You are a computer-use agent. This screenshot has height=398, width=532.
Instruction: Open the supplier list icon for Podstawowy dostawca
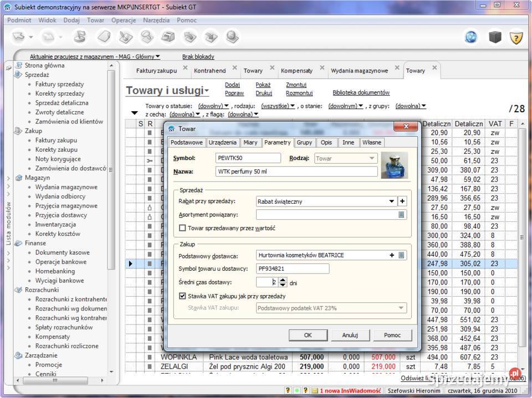click(401, 255)
